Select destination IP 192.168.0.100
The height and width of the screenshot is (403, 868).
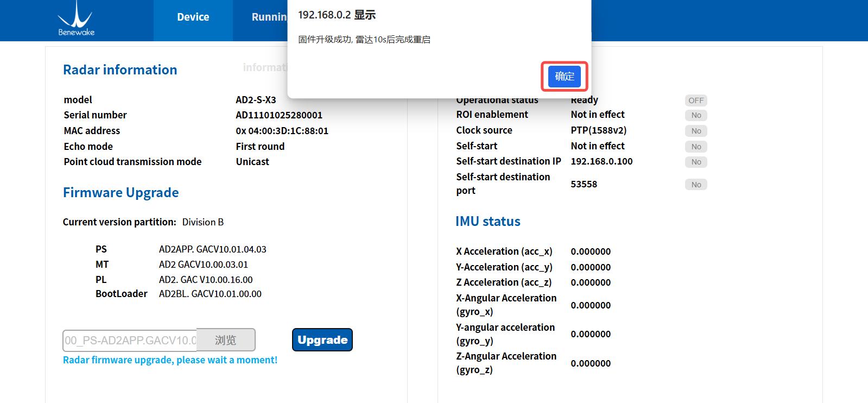(601, 161)
